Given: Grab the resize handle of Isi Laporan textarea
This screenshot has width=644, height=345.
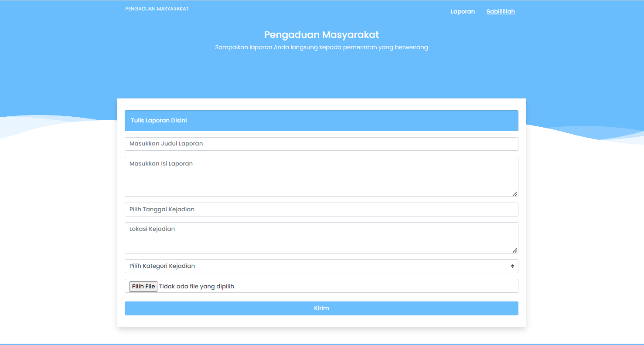Looking at the screenshot, I should 515,194.
